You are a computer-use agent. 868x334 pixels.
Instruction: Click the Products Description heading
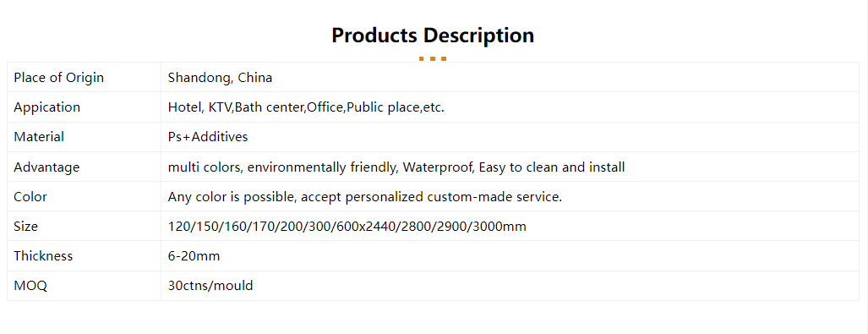[x=433, y=36]
